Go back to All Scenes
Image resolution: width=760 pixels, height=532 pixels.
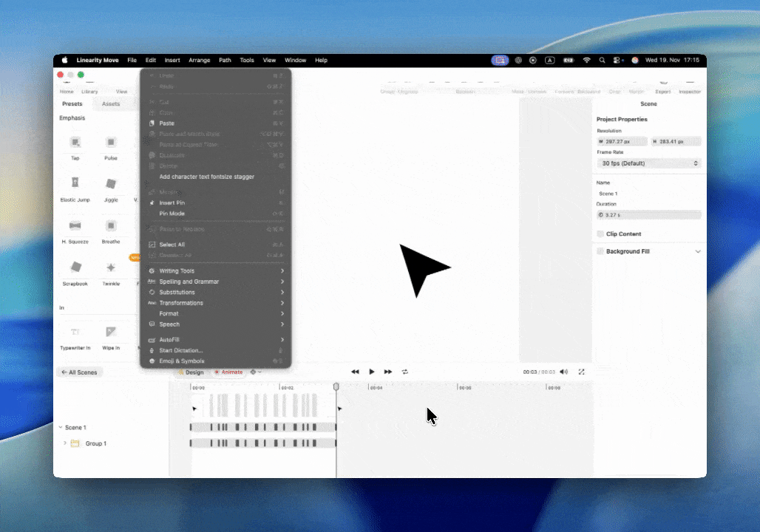point(79,372)
